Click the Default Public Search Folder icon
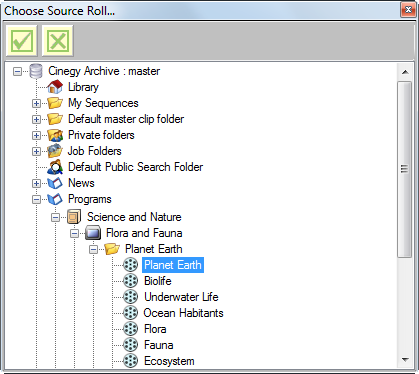The width and height of the screenshot is (419, 374). tap(55, 167)
